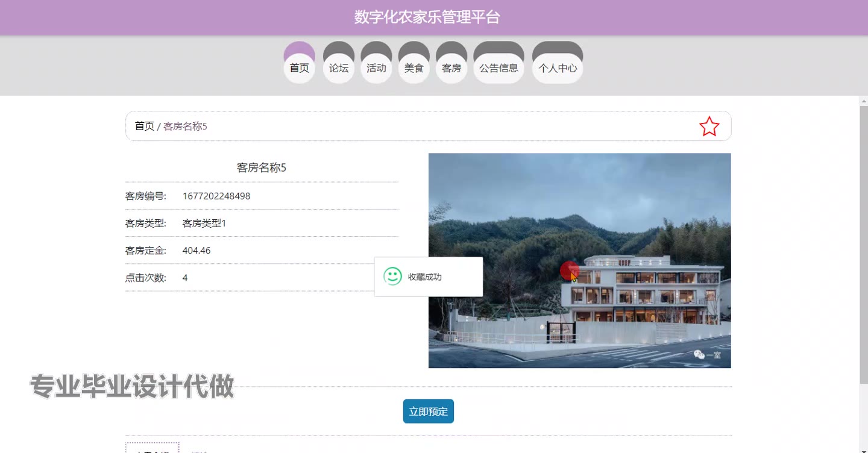868x453 pixels.
Task: Click the room building photo
Action: [580, 260]
